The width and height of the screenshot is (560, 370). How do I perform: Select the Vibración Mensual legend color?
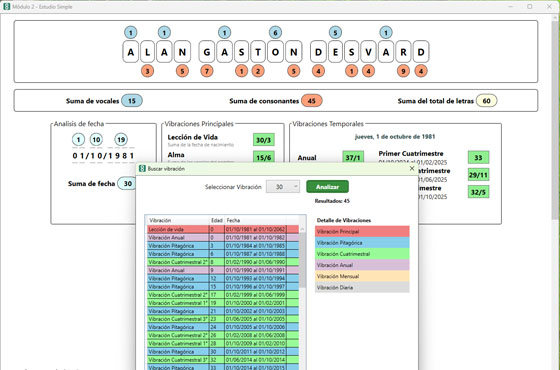coord(362,276)
